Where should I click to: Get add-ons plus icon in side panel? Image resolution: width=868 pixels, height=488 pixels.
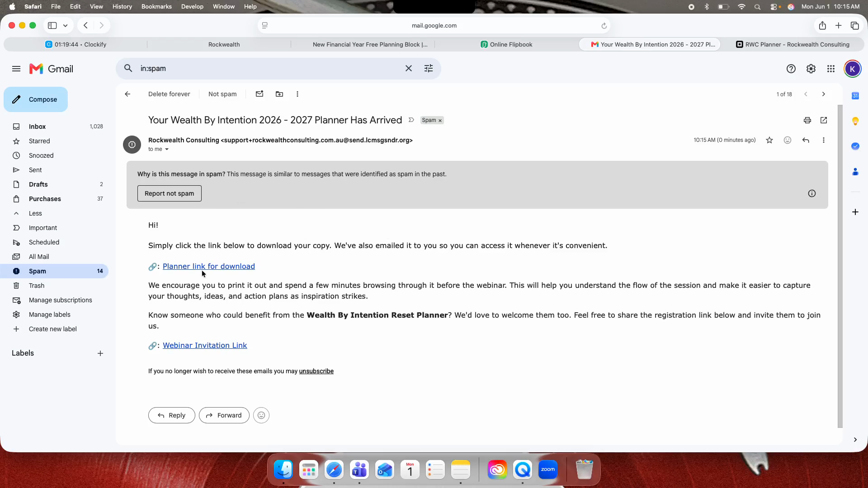855,212
